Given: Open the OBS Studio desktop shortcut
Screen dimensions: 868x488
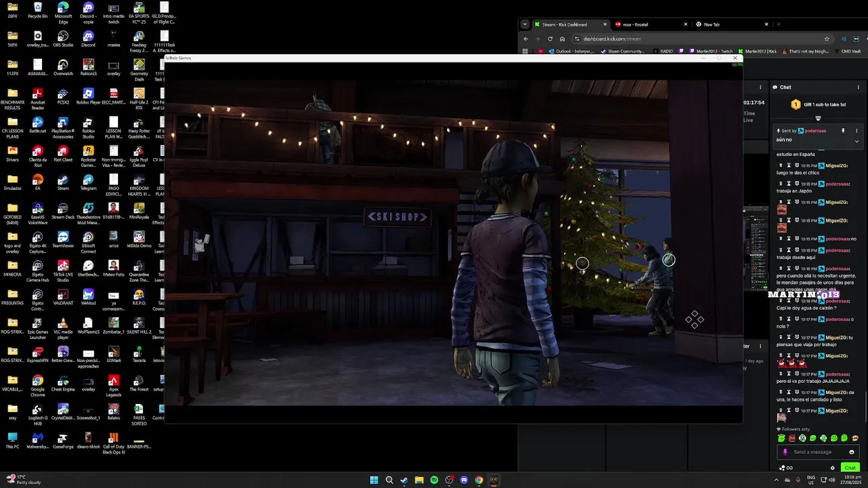Looking at the screenshot, I should (63, 39).
